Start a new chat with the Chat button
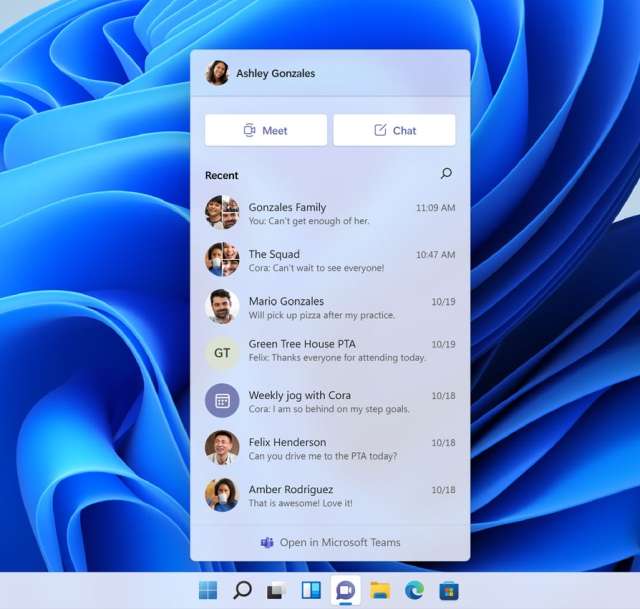 (394, 130)
